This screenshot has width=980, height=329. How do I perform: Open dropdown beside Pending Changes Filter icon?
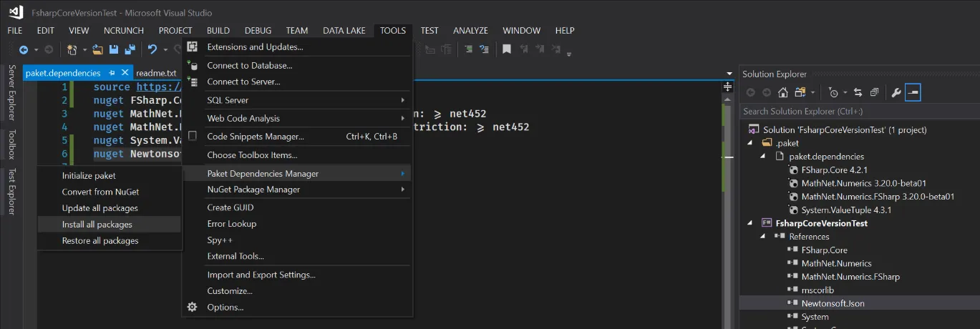[x=845, y=92]
